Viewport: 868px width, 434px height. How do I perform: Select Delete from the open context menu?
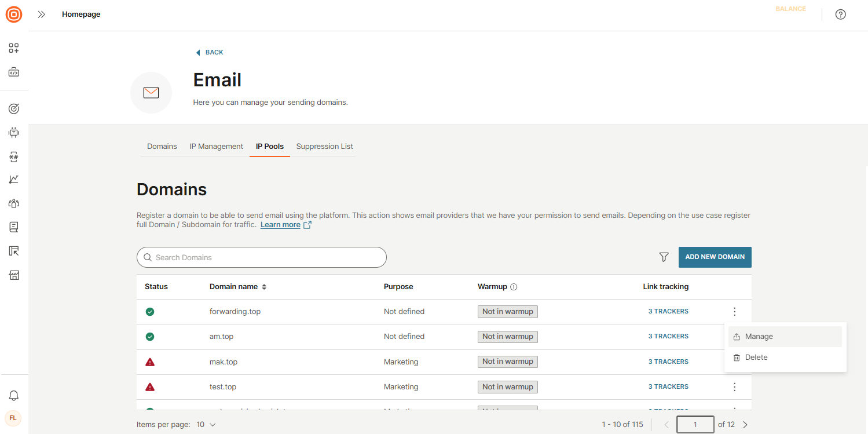pos(756,357)
